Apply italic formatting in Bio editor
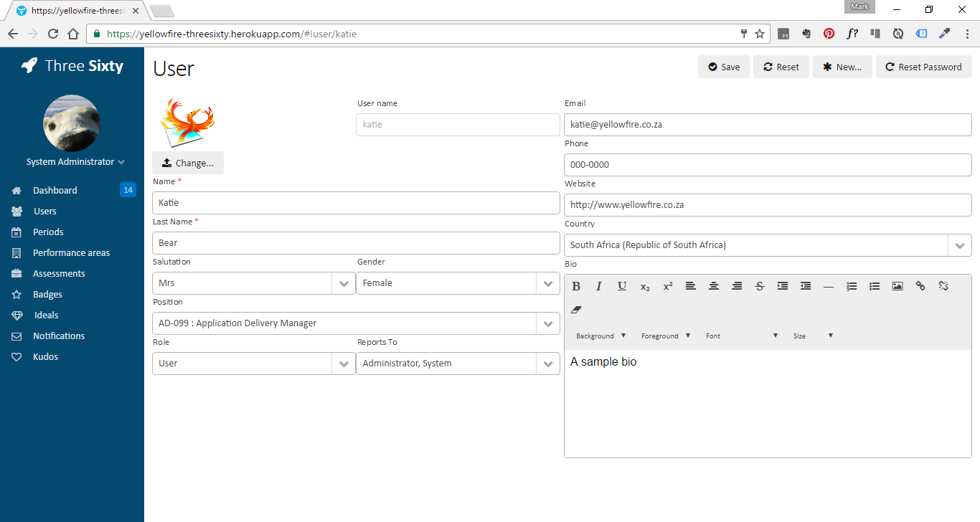Screen dimensions: 980x522 point(599,286)
